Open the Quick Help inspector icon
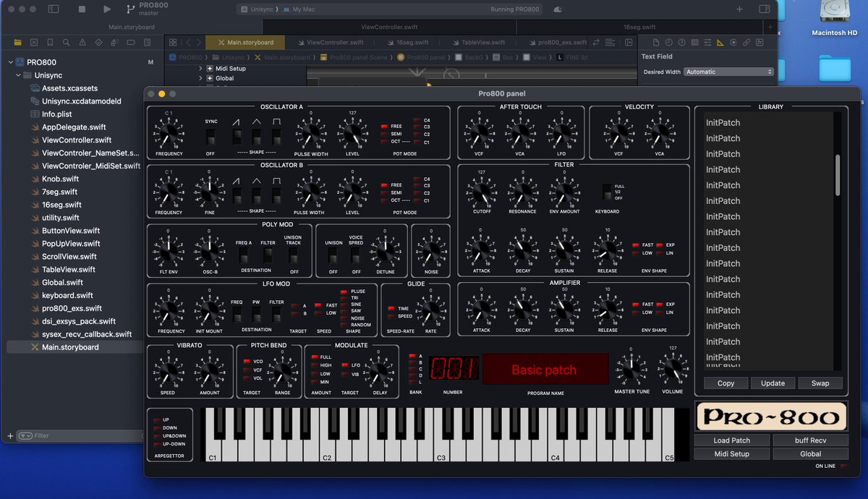Screen dimensions: 868x499 681,43
